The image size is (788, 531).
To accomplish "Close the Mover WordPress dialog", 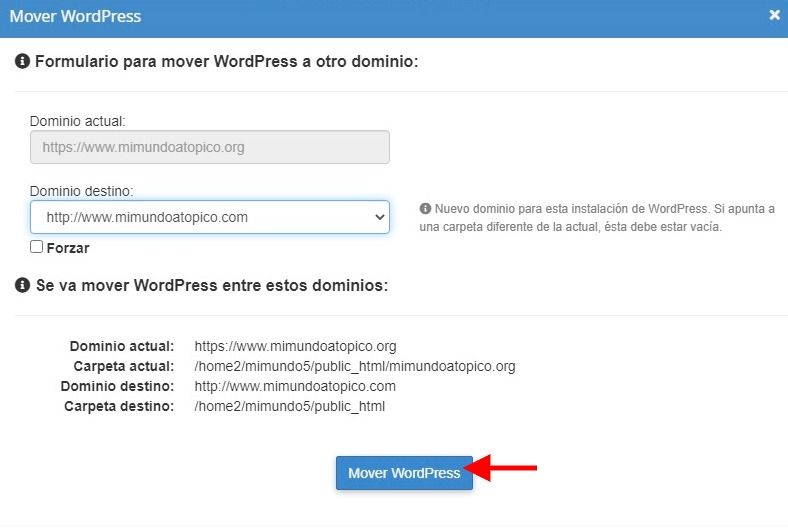I will point(774,15).
